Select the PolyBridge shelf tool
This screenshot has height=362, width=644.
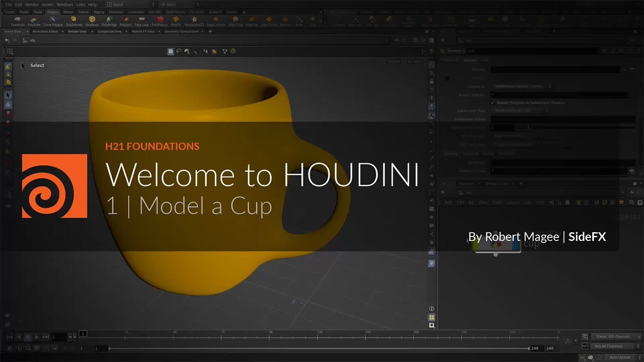(109, 21)
